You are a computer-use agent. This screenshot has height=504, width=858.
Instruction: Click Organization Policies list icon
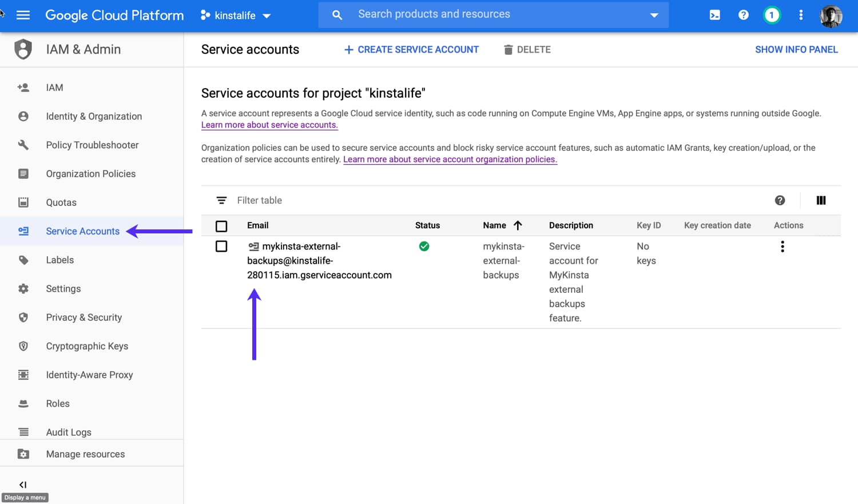pyautogui.click(x=23, y=173)
